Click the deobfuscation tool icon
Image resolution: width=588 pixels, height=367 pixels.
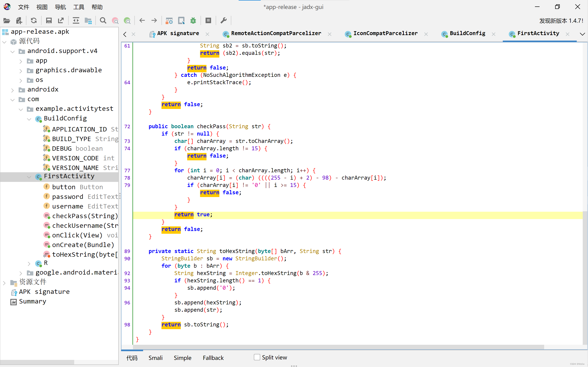[x=169, y=21]
